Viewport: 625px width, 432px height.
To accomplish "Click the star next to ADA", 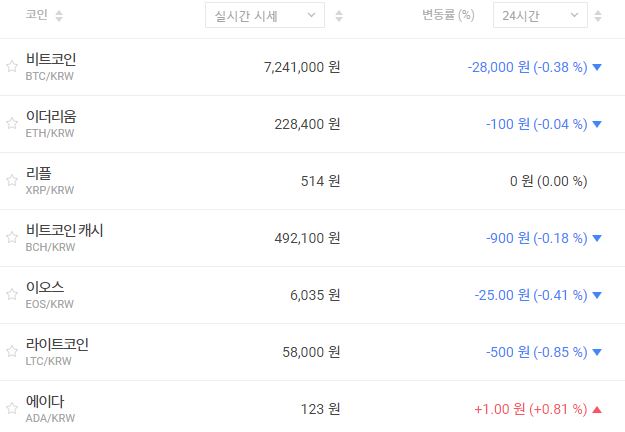I will tap(12, 409).
